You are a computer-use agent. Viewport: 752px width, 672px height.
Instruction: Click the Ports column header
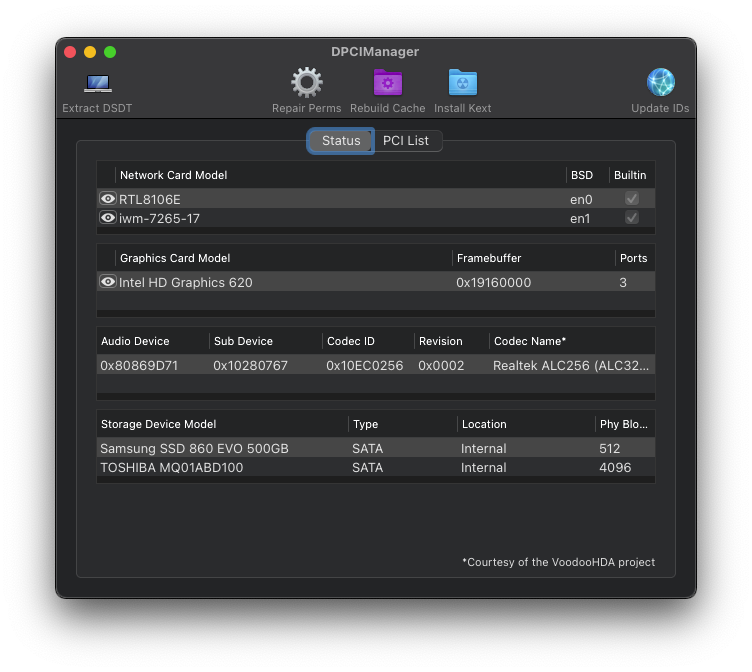coord(634,258)
